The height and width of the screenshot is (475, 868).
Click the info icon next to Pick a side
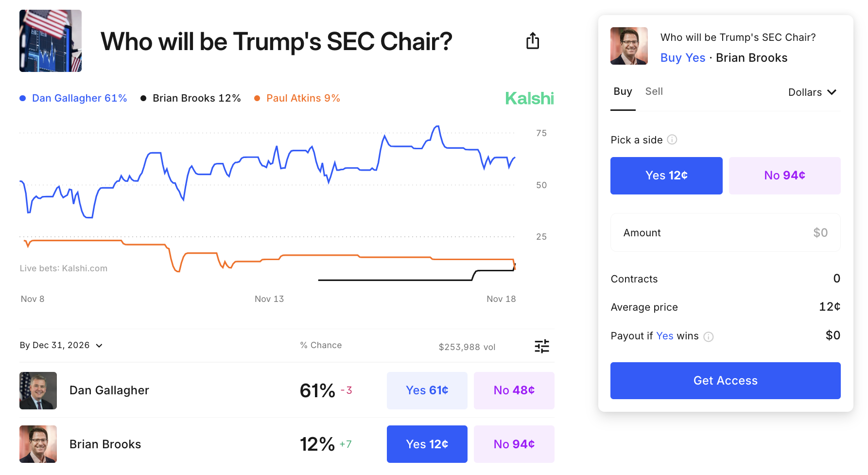coord(672,140)
